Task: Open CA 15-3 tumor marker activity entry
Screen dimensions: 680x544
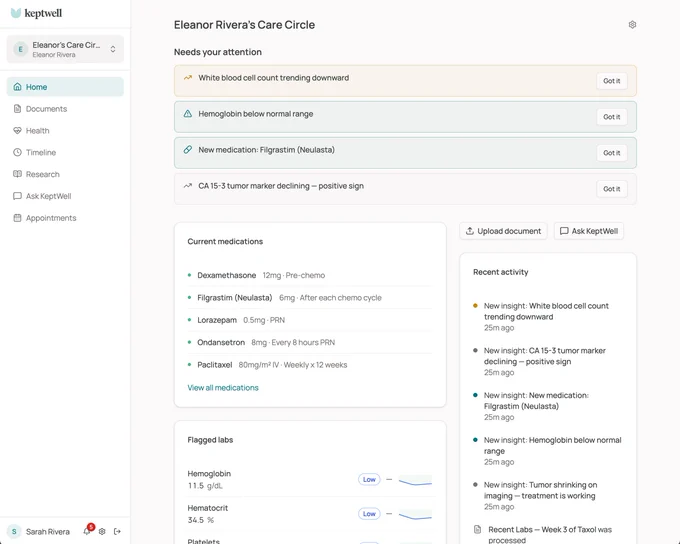Action: pyautogui.click(x=547, y=361)
